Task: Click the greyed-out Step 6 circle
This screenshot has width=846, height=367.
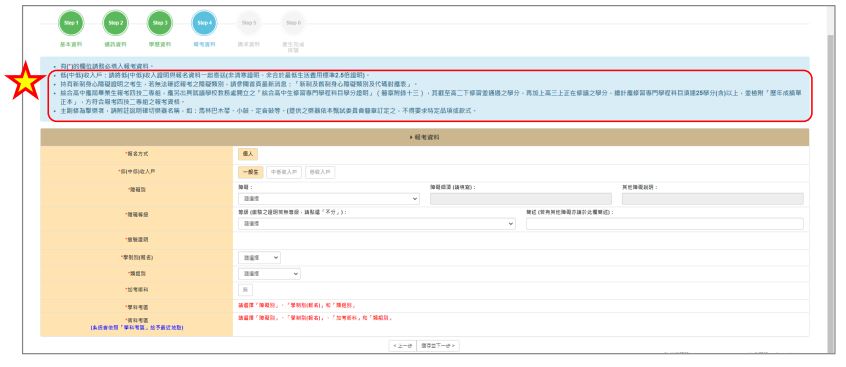Action: click(x=293, y=23)
